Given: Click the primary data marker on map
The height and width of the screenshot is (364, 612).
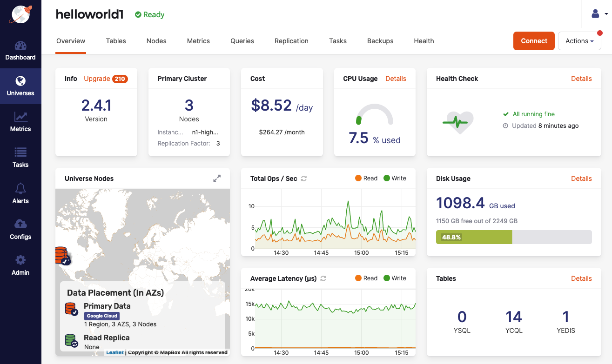Looking at the screenshot, I should (x=62, y=256).
